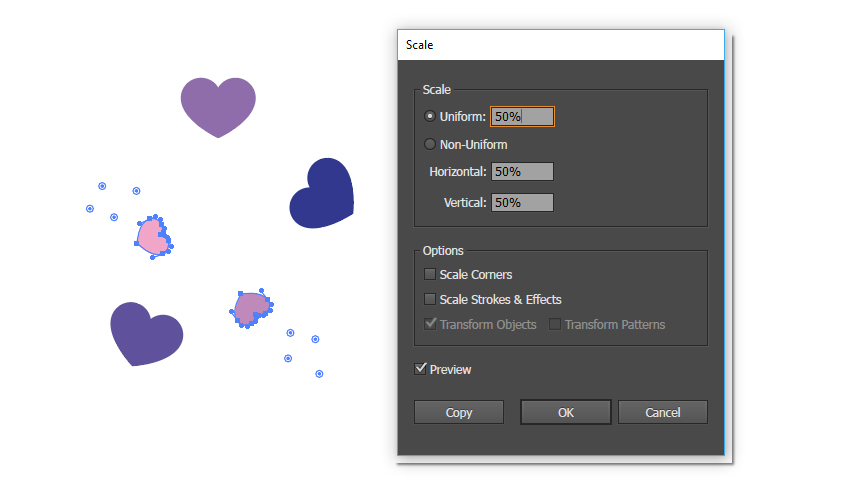
Task: Select the dark navy blue heart
Action: (x=323, y=194)
